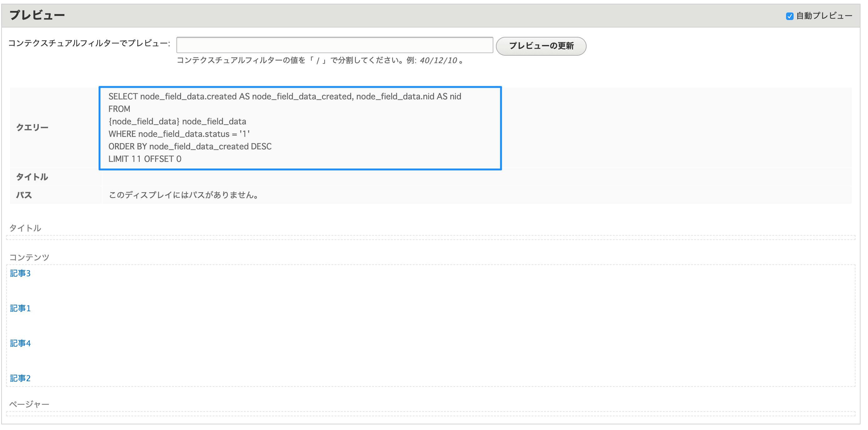Click the 40/12/10 example help text

438,60
